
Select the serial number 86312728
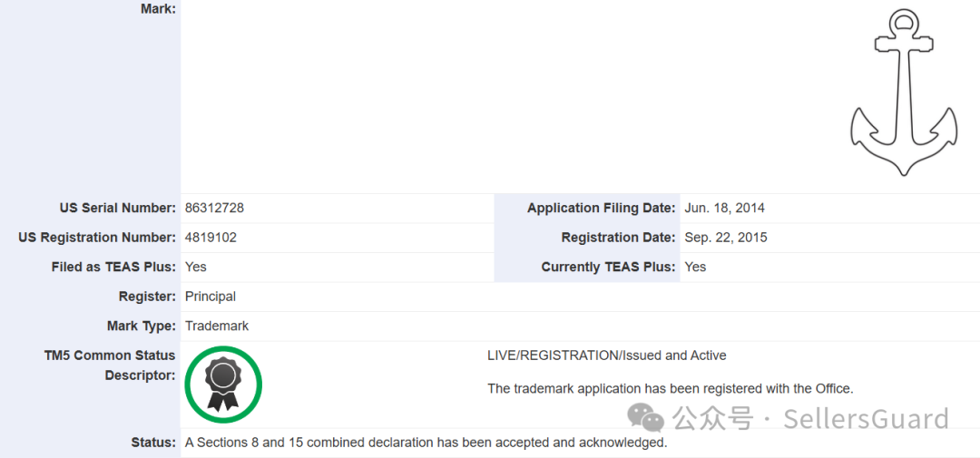(214, 208)
